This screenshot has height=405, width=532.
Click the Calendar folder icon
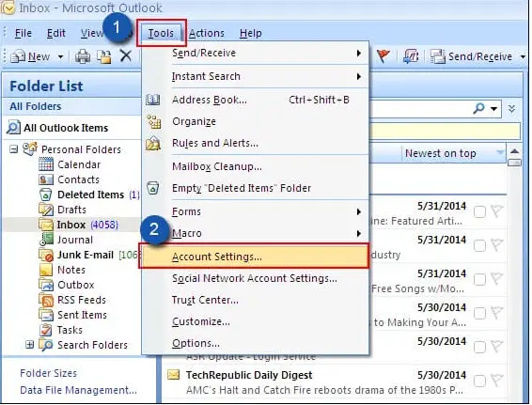coord(46,164)
